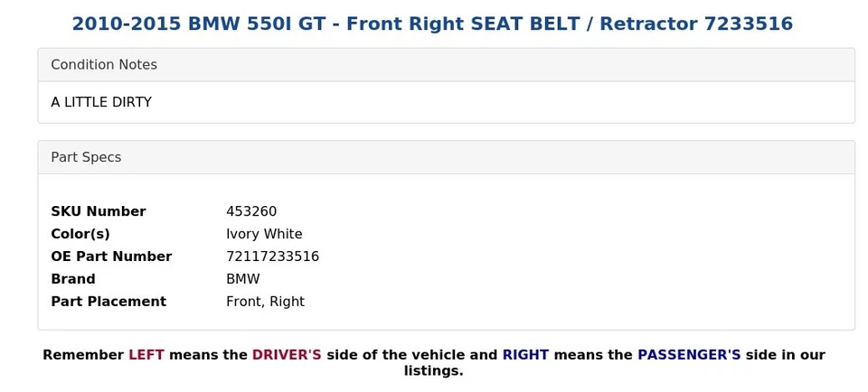Click the blue word RIGHT in reminder
Image resolution: width=868 pixels, height=392 pixels.
click(525, 355)
